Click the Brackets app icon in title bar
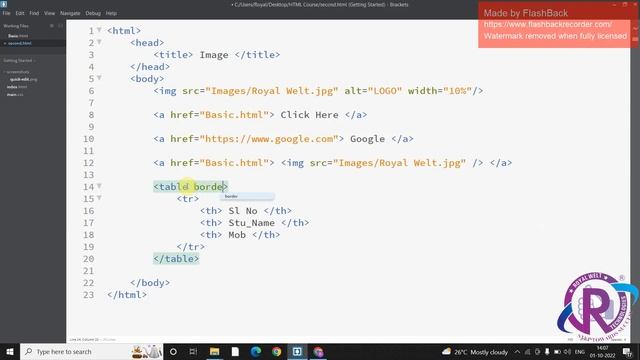640x360 pixels. 4,4
